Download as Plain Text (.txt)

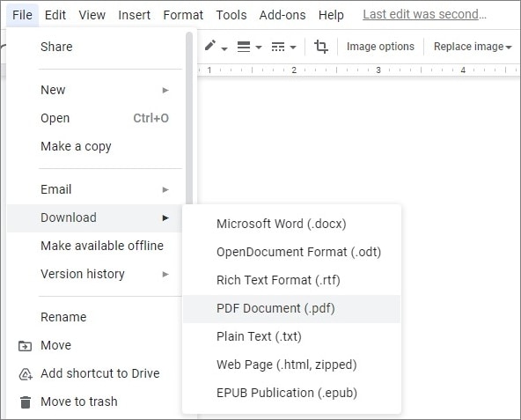tap(291, 336)
